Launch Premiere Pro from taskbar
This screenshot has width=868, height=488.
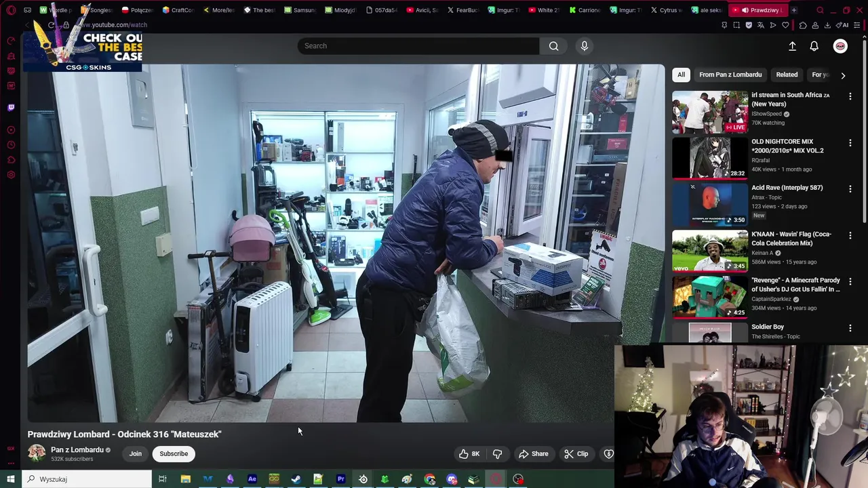coord(340,479)
